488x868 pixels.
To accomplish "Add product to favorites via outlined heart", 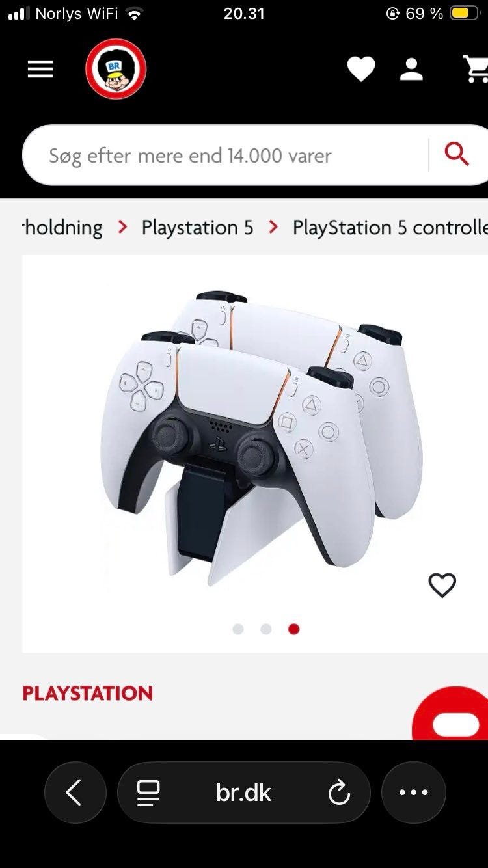I will (442, 586).
